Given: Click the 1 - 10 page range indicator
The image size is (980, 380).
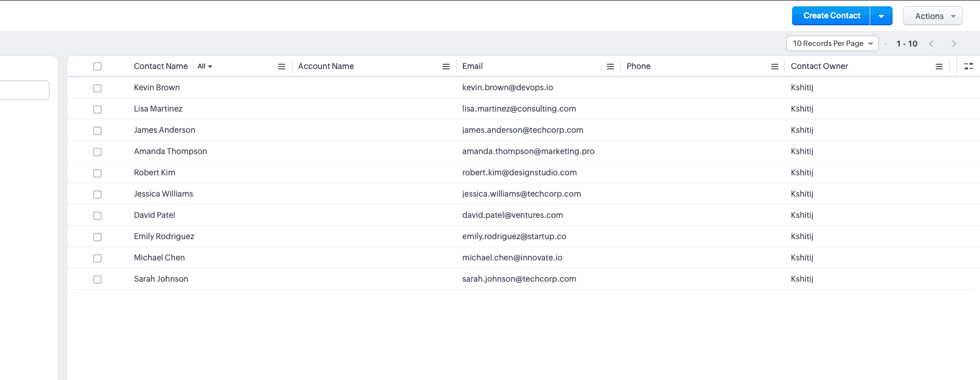Looking at the screenshot, I should (907, 44).
